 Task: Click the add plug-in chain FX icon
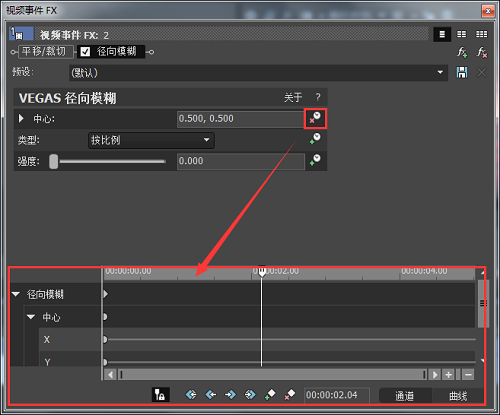coord(462,52)
